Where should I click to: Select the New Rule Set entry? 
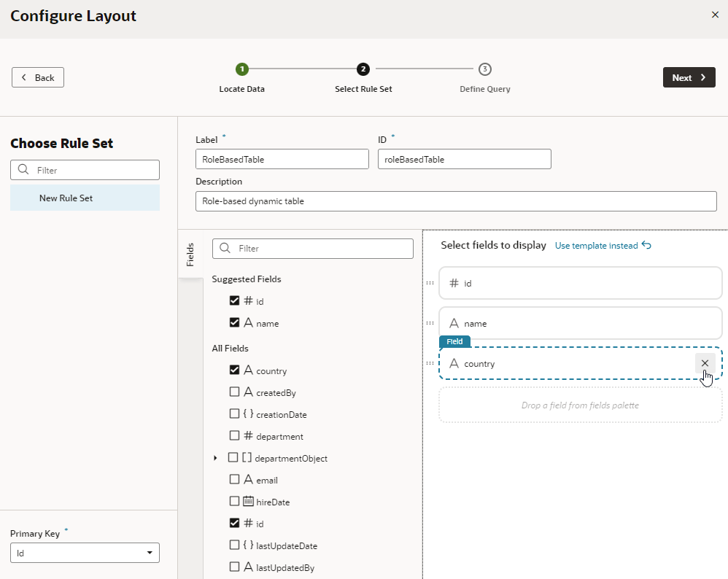pos(85,198)
